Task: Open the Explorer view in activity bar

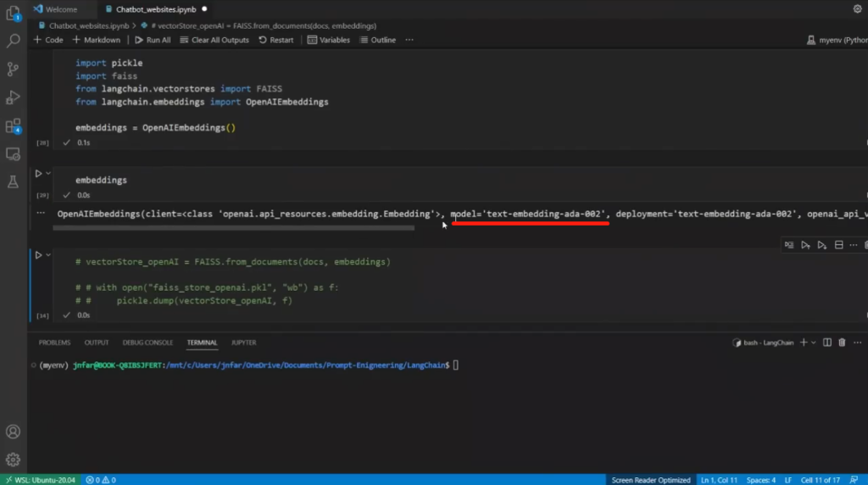Action: pyautogui.click(x=13, y=13)
